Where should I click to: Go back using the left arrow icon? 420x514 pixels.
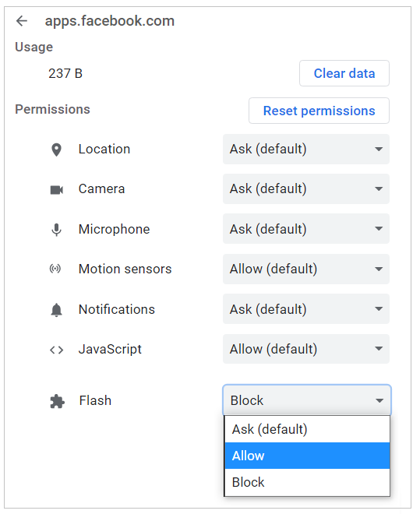click(x=22, y=21)
